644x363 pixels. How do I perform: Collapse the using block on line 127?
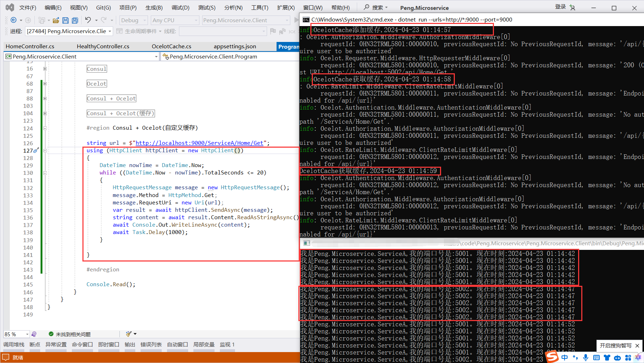click(45, 150)
